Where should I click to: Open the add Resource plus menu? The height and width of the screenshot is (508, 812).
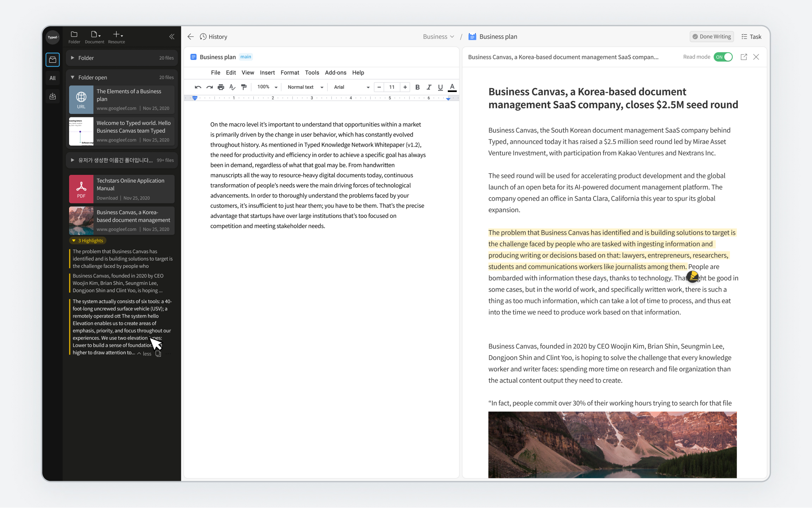coord(117,37)
